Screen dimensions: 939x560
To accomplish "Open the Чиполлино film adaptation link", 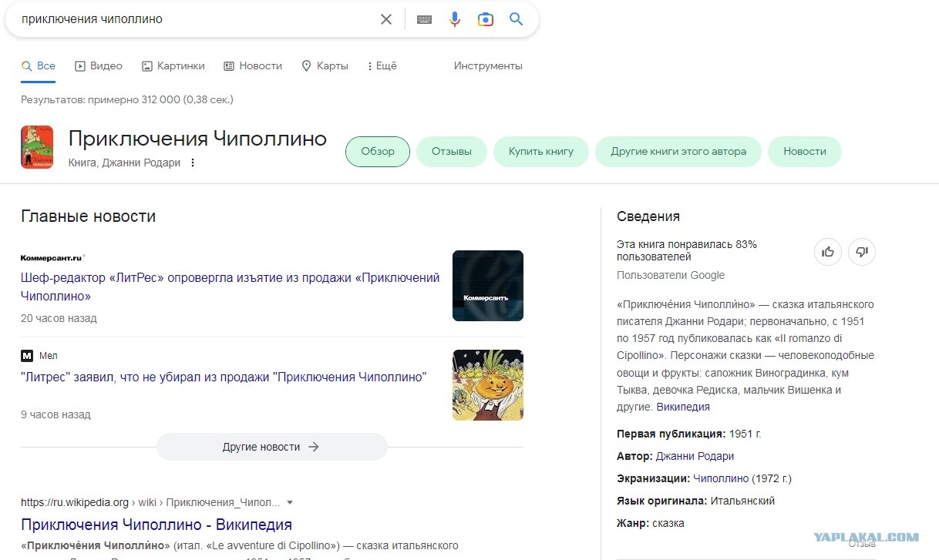I will 721,478.
